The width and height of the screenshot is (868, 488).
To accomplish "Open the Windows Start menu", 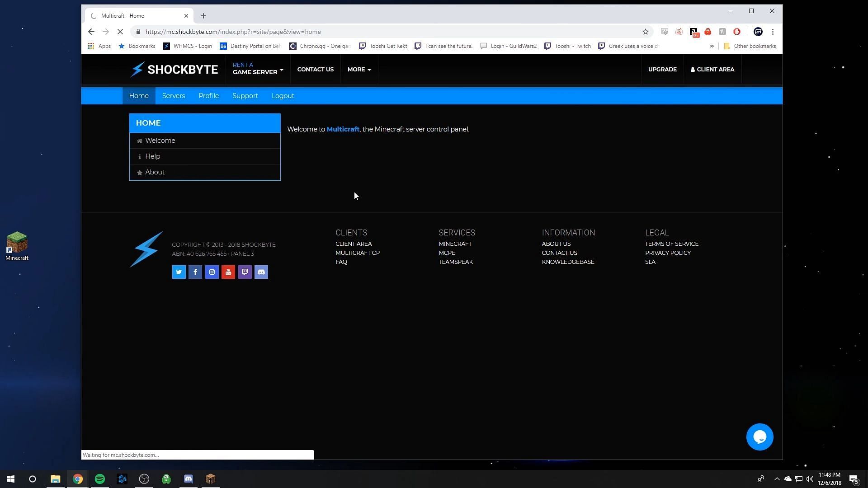I will click(11, 479).
